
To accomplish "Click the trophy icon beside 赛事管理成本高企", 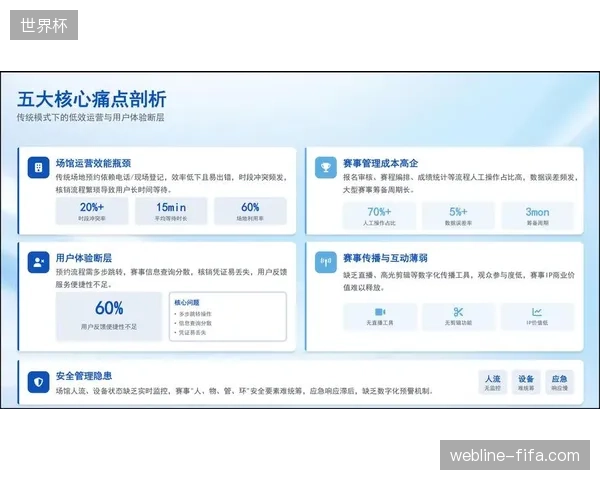I will (x=326, y=167).
